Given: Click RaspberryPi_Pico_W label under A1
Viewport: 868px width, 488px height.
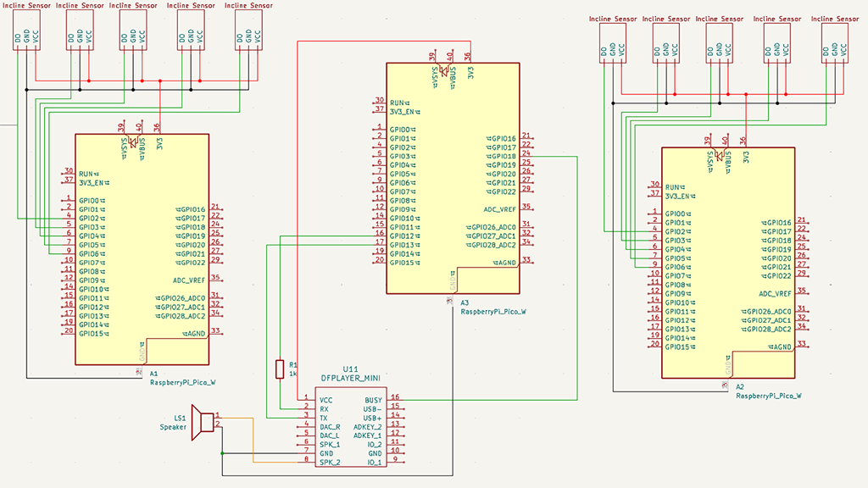Looking at the screenshot, I should coord(183,382).
